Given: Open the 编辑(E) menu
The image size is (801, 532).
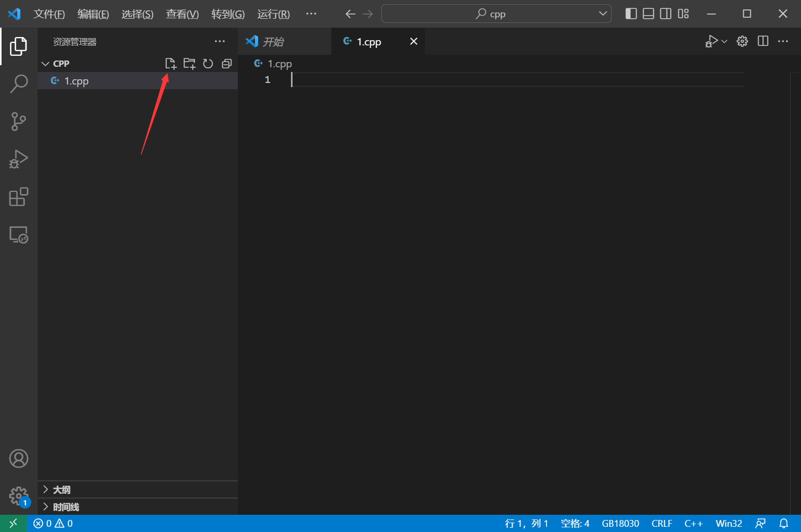Looking at the screenshot, I should click(x=93, y=14).
